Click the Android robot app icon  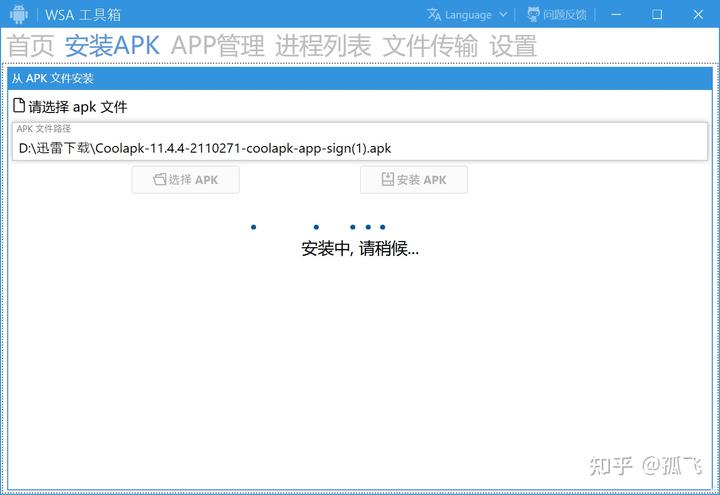pos(18,14)
